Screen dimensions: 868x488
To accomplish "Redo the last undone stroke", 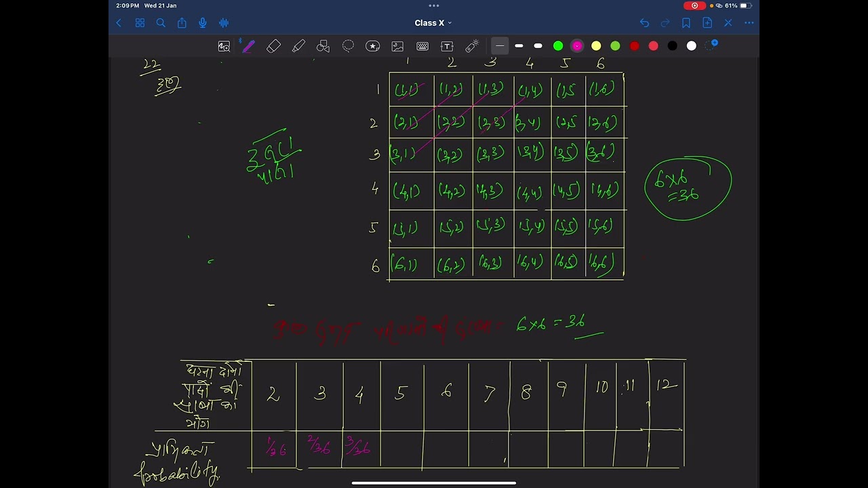I will 665,23.
